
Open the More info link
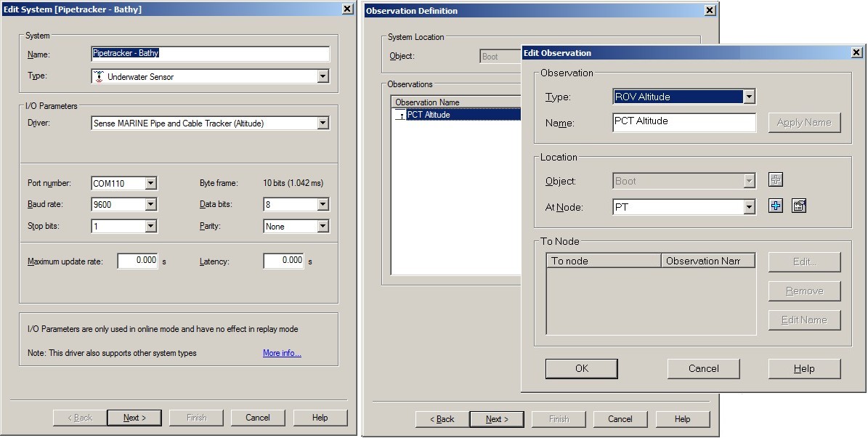(x=282, y=353)
